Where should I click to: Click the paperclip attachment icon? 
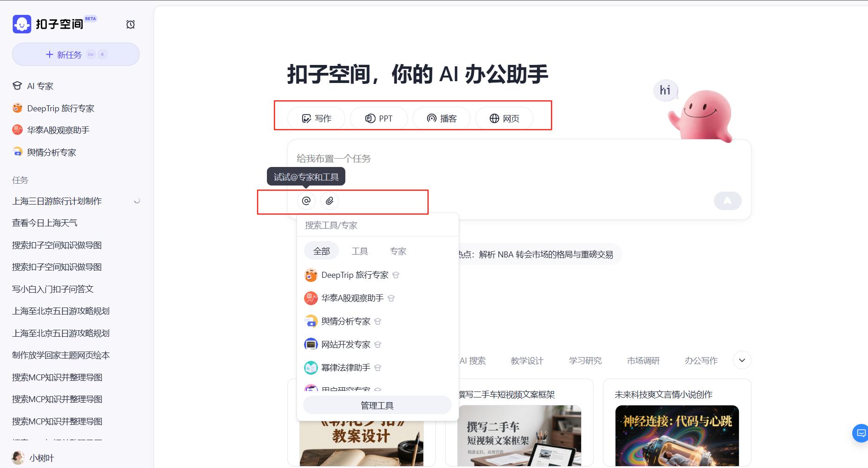coord(330,201)
